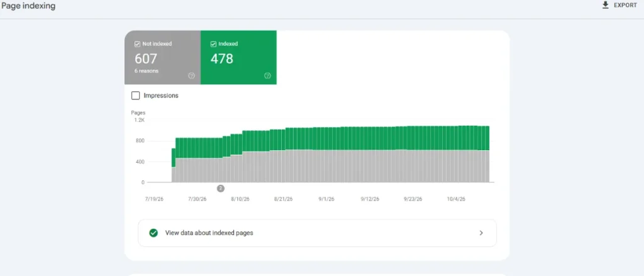This screenshot has height=276, width=644.
Task: Open View data about indexed pages
Action: coord(317,233)
